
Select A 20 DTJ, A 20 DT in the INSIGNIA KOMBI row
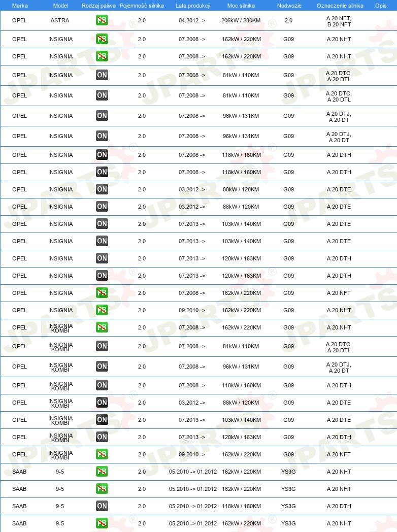pos(339,368)
